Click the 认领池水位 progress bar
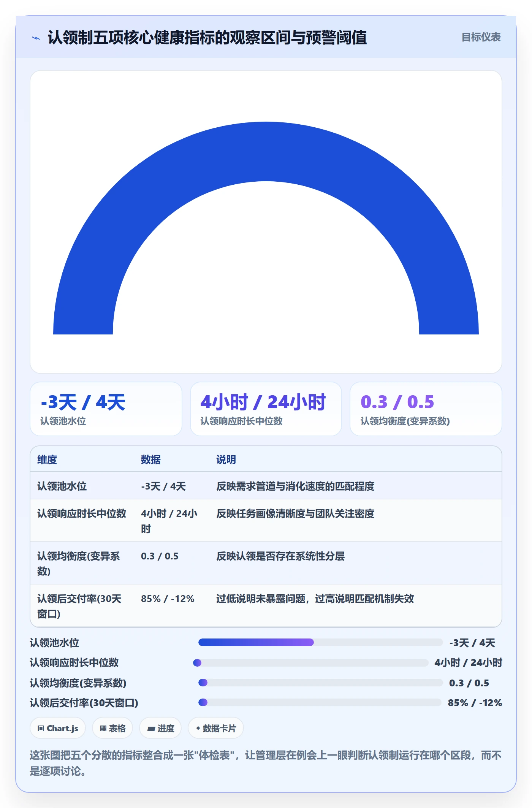Screen dimensions: 532x808 click(x=320, y=642)
